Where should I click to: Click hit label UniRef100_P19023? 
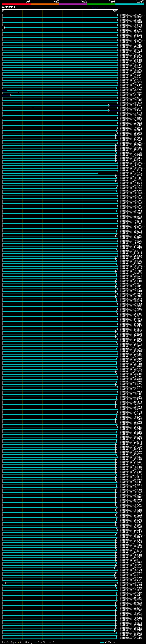131,75
